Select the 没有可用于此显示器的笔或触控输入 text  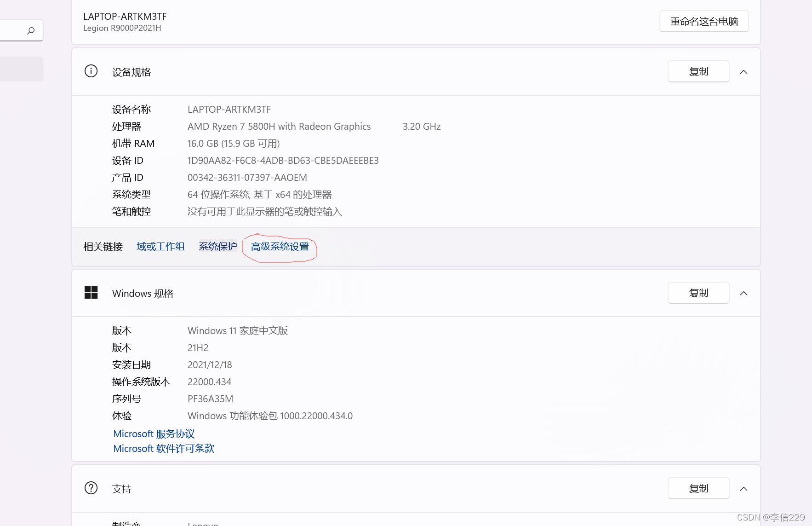(264, 212)
